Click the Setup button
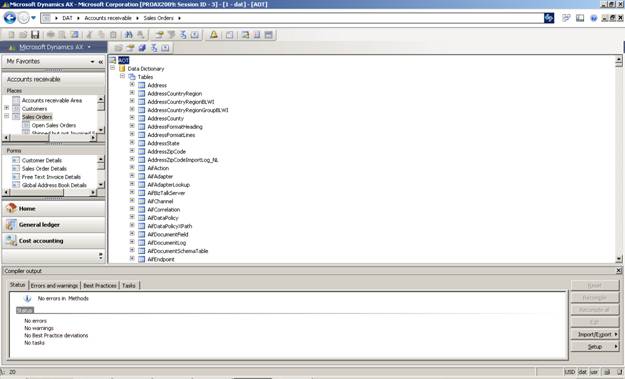 pos(595,347)
